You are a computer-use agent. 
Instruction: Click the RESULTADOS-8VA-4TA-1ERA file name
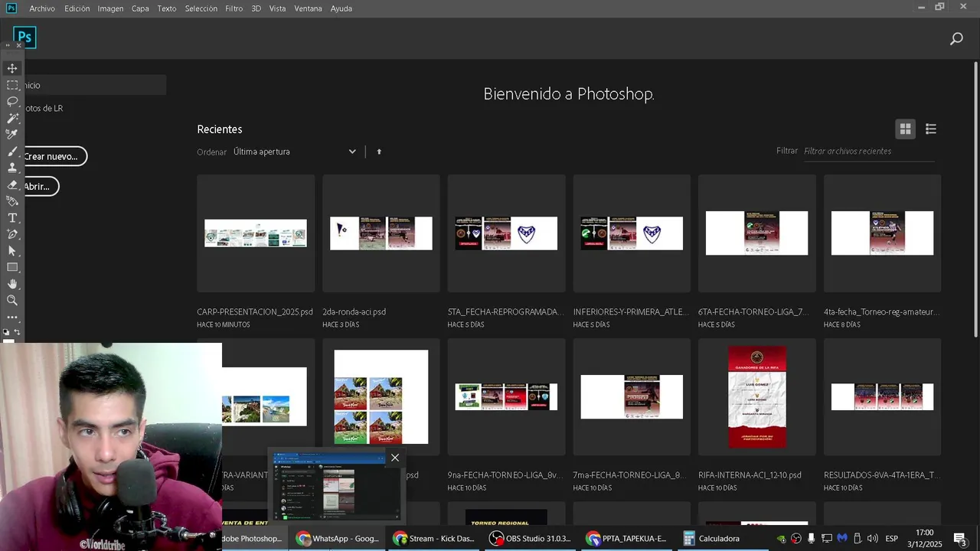(882, 475)
